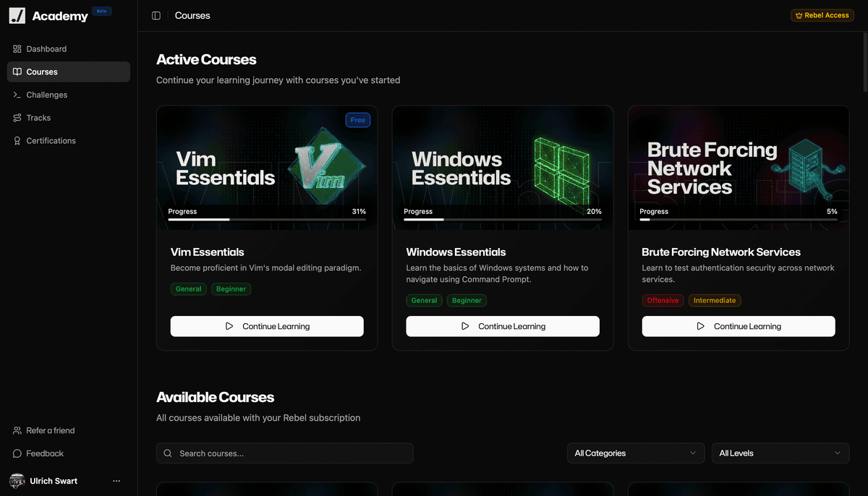Click the Rebel Access crown badge

(x=822, y=15)
